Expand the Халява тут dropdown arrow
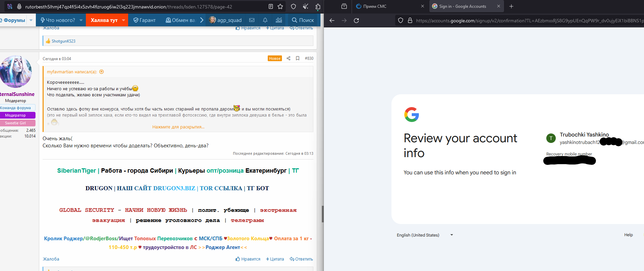Screen dimensions: 644x271 123,20
